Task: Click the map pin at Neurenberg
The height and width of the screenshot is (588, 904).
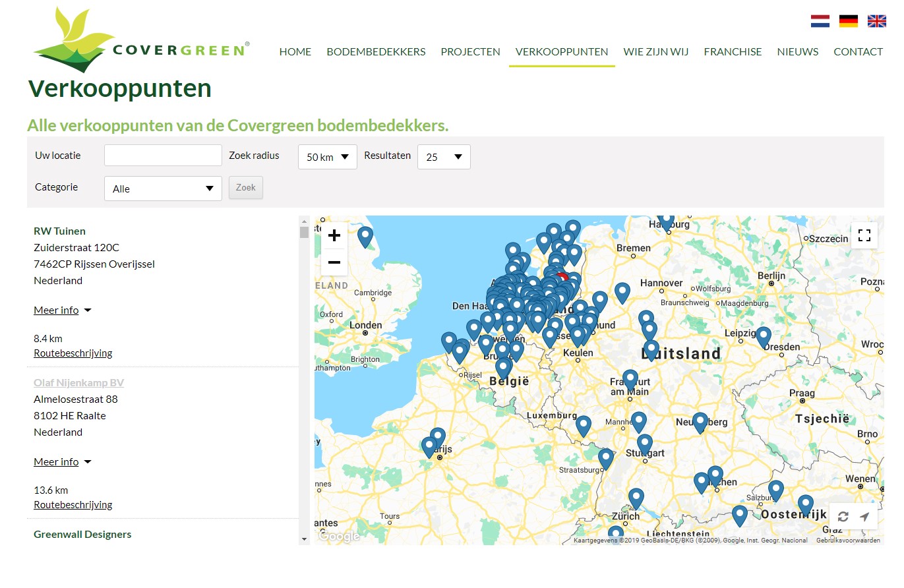Action: (x=700, y=423)
